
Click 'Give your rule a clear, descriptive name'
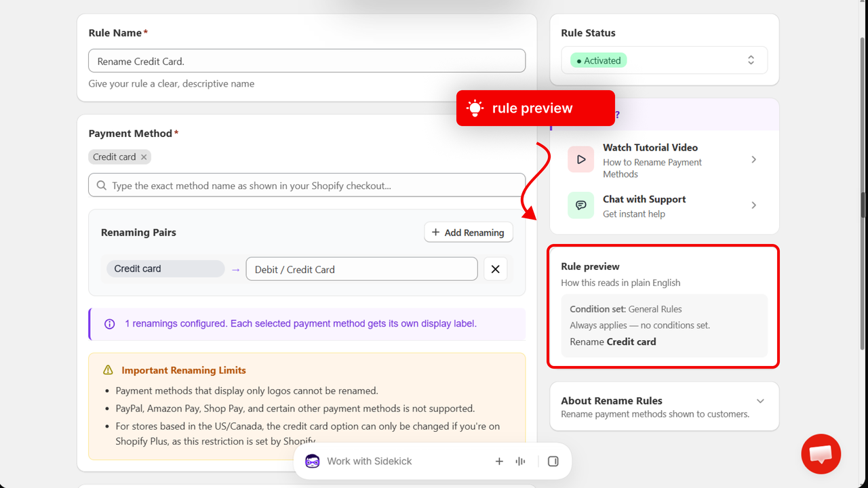[x=172, y=84]
